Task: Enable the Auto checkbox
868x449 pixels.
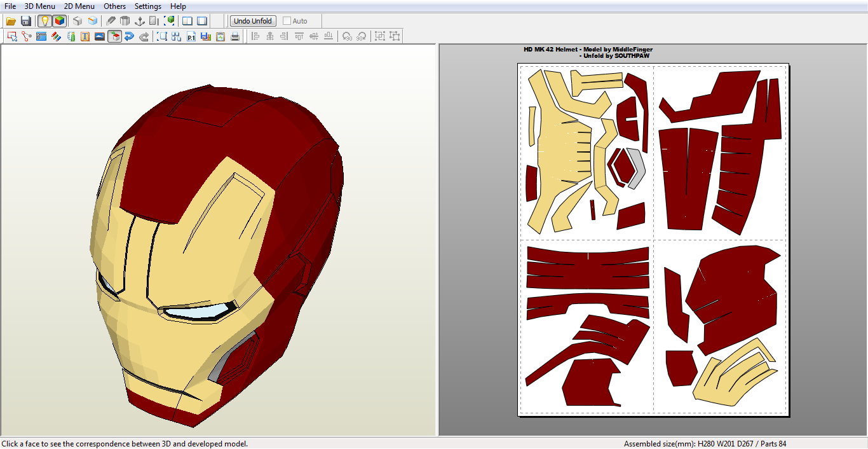Action: coord(287,21)
